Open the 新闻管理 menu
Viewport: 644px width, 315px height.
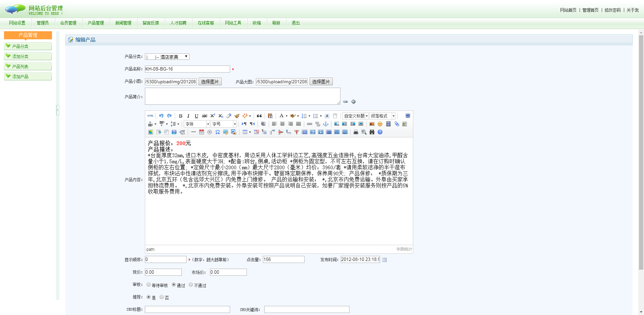click(x=123, y=23)
